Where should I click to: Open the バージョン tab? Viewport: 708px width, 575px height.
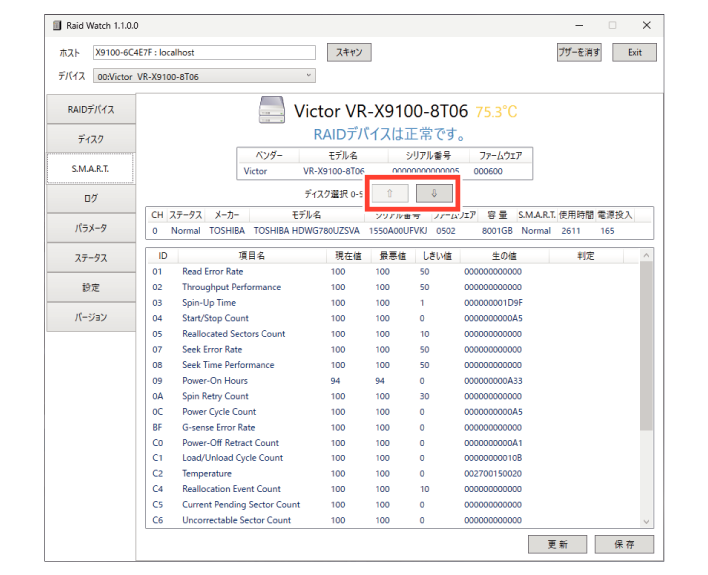[x=91, y=317]
